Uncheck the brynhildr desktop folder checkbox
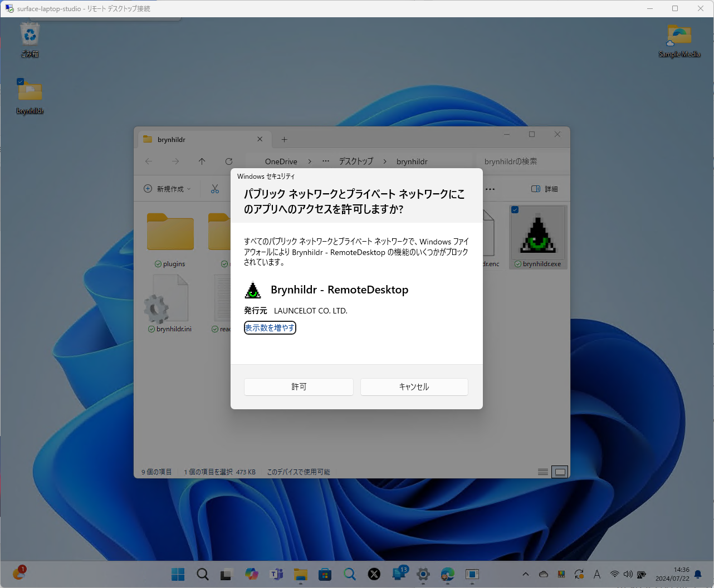Screen dimensions: 714x588 pos(21,81)
